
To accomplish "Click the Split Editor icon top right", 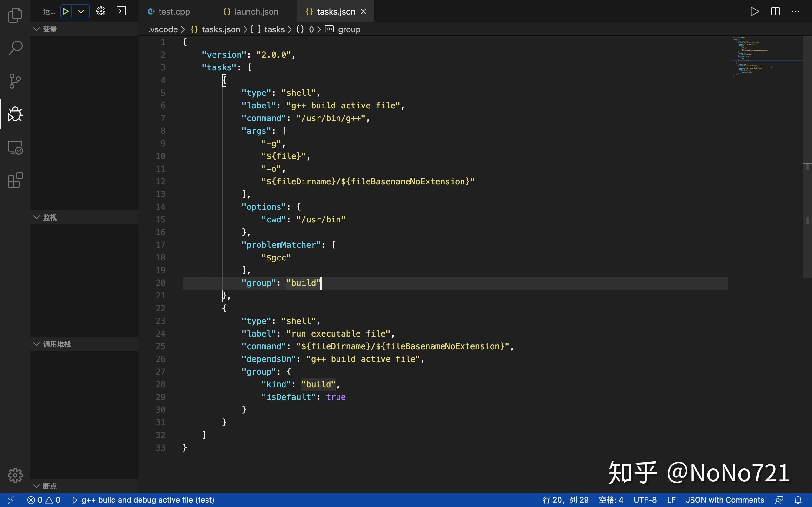I will tap(775, 11).
